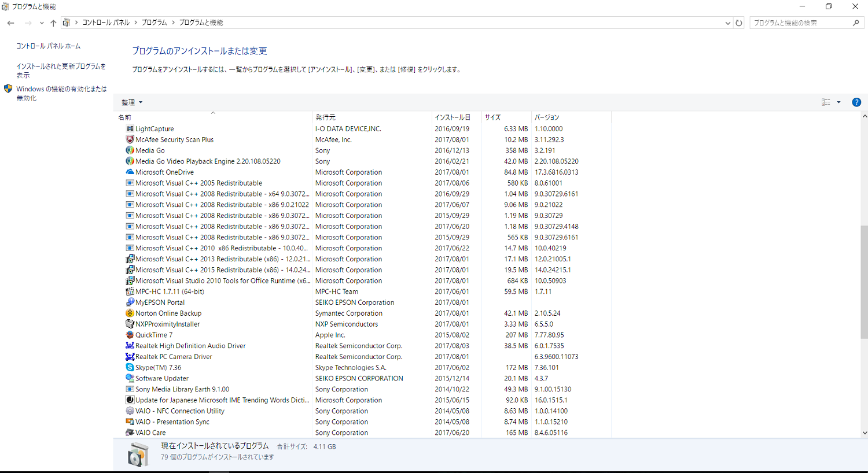Click the Norton Online Backup icon
868x473 pixels.
coord(130,313)
